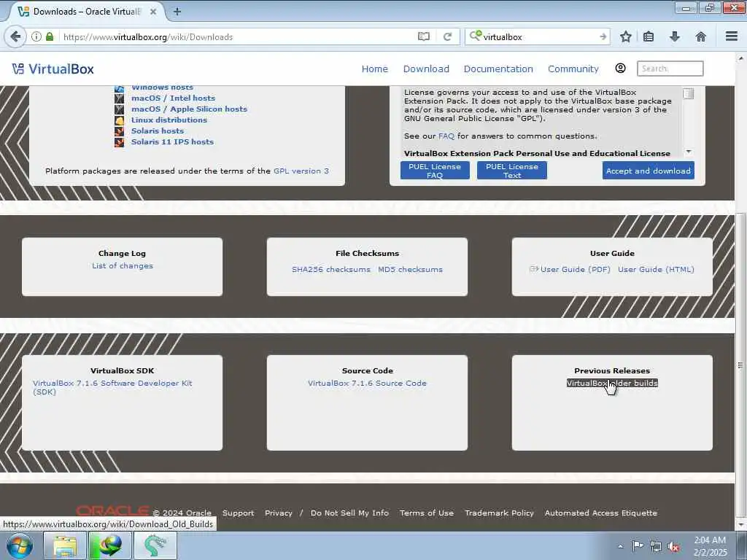Open SHA256 checksums link
The width and height of the screenshot is (747, 560).
(331, 270)
